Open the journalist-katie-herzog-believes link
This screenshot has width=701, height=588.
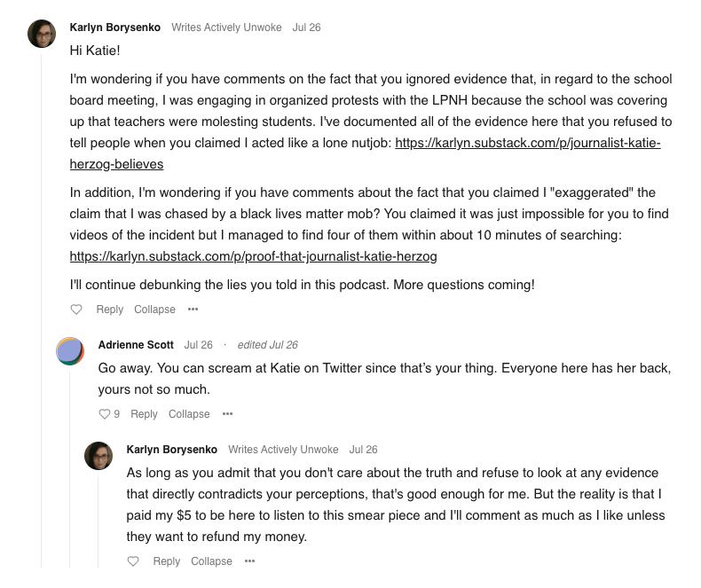point(528,143)
